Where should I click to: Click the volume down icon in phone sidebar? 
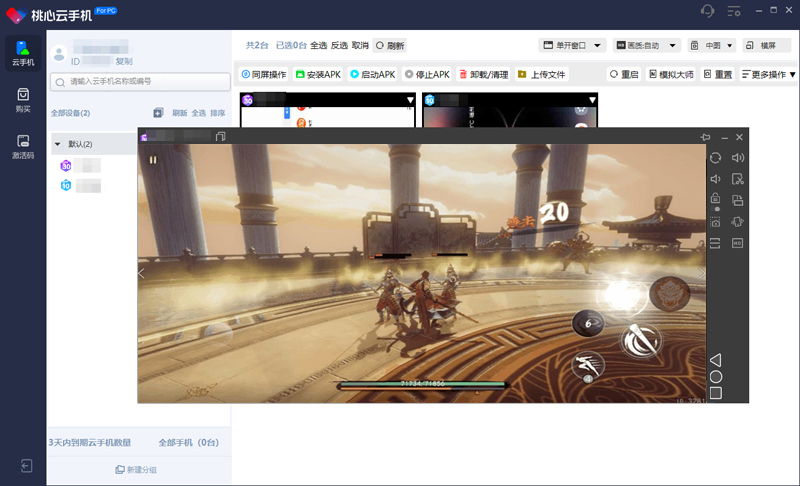(x=715, y=179)
